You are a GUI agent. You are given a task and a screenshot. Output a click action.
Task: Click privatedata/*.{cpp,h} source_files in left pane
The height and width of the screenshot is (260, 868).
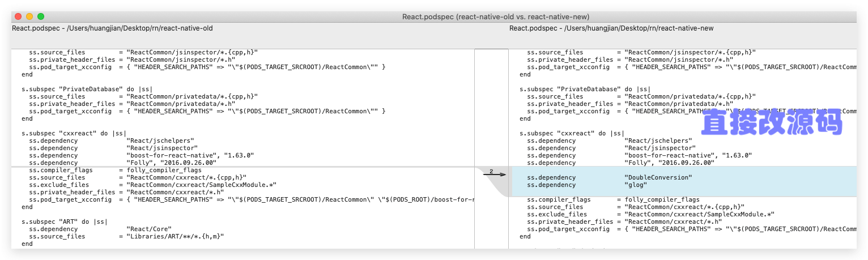pos(143,96)
